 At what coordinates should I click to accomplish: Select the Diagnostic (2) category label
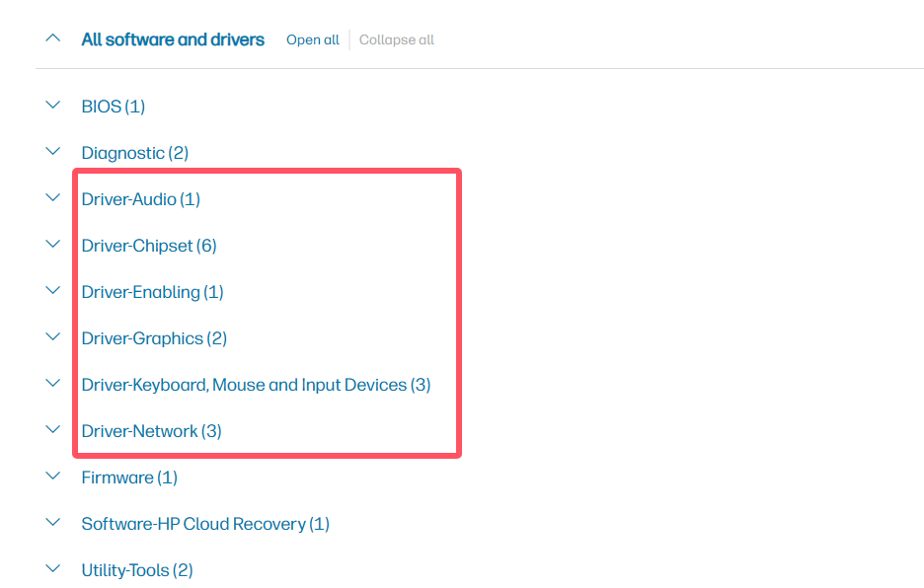coord(134,153)
